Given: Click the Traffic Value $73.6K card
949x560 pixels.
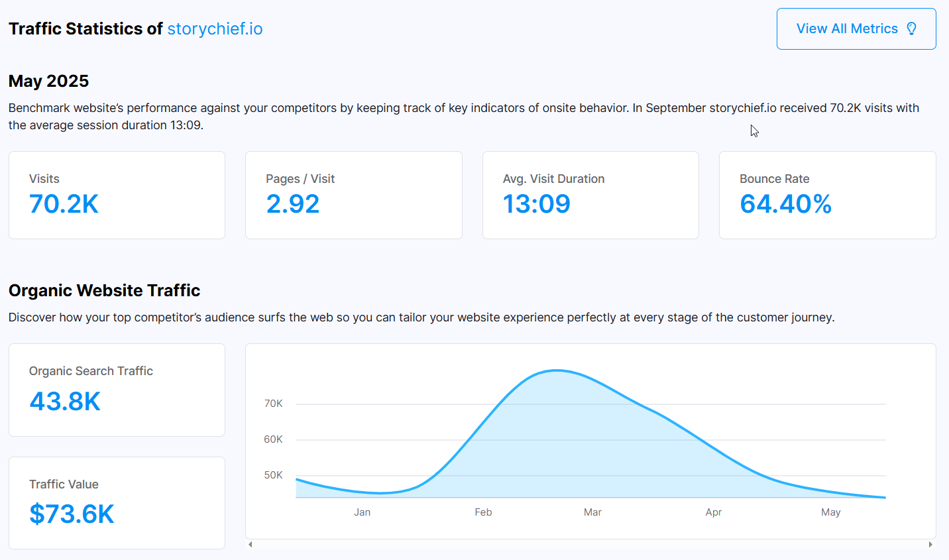Looking at the screenshot, I should tap(117, 503).
